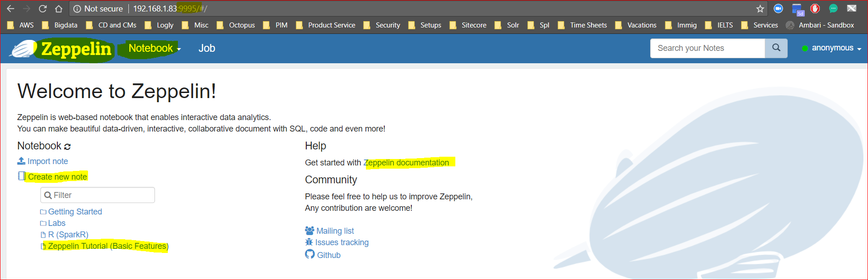Open the Zeppelin documentation link
The width and height of the screenshot is (868, 280).
point(406,163)
